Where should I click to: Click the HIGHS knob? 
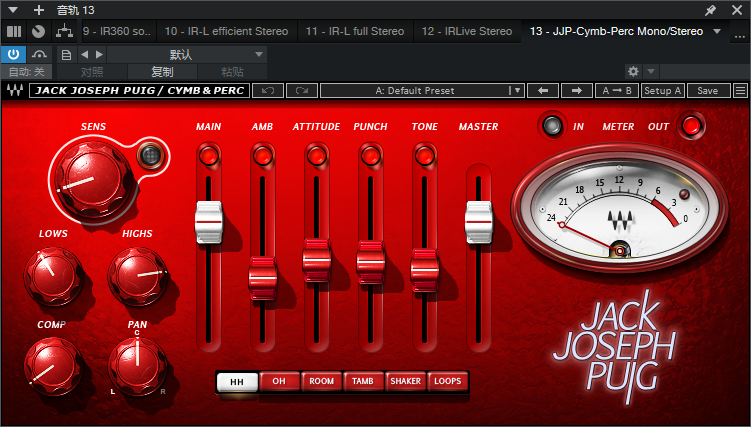pyautogui.click(x=137, y=275)
